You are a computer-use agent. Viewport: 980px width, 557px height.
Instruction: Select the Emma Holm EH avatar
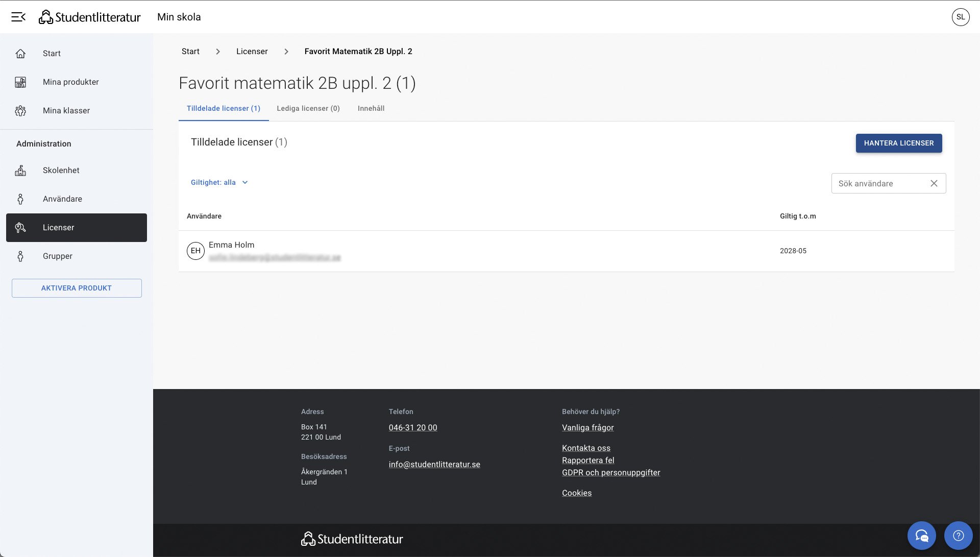(x=195, y=251)
